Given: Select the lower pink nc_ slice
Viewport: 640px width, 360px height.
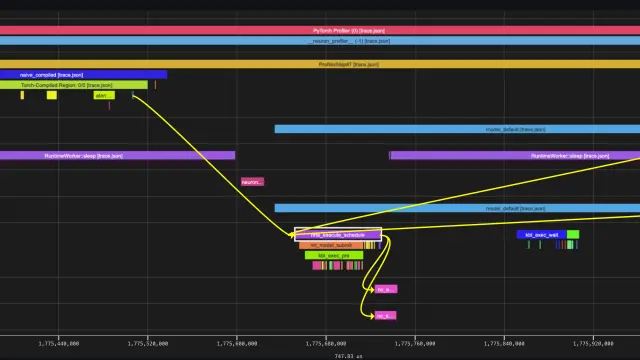Looking at the screenshot, I should pos(385,316).
